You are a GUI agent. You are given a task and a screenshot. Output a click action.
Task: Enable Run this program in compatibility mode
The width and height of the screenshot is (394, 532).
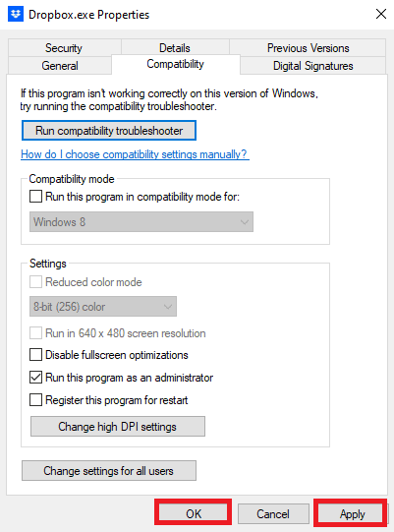point(35,197)
